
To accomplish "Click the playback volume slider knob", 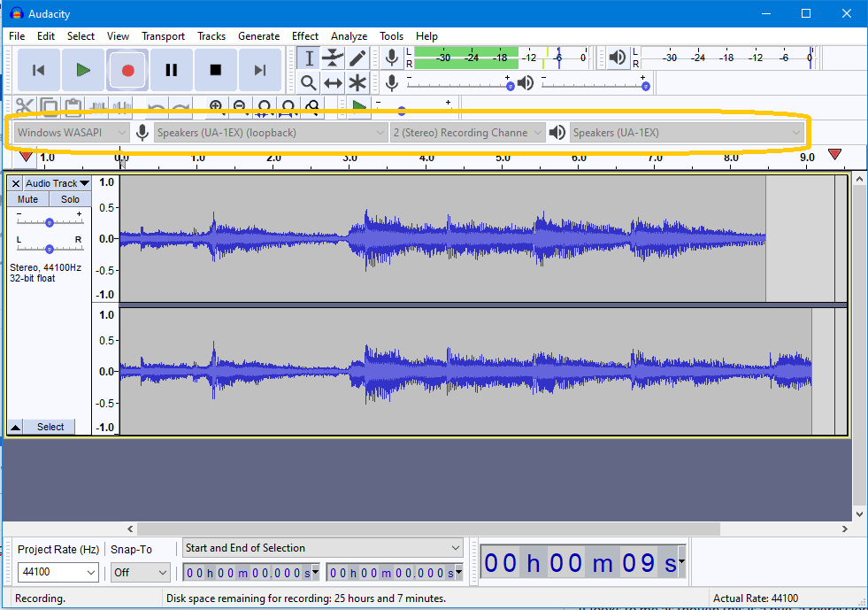I will pos(645,86).
